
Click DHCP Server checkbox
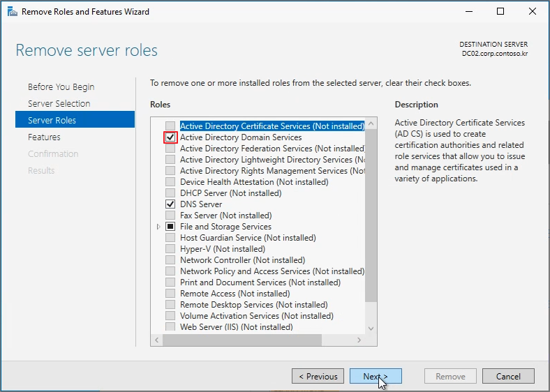pos(170,193)
